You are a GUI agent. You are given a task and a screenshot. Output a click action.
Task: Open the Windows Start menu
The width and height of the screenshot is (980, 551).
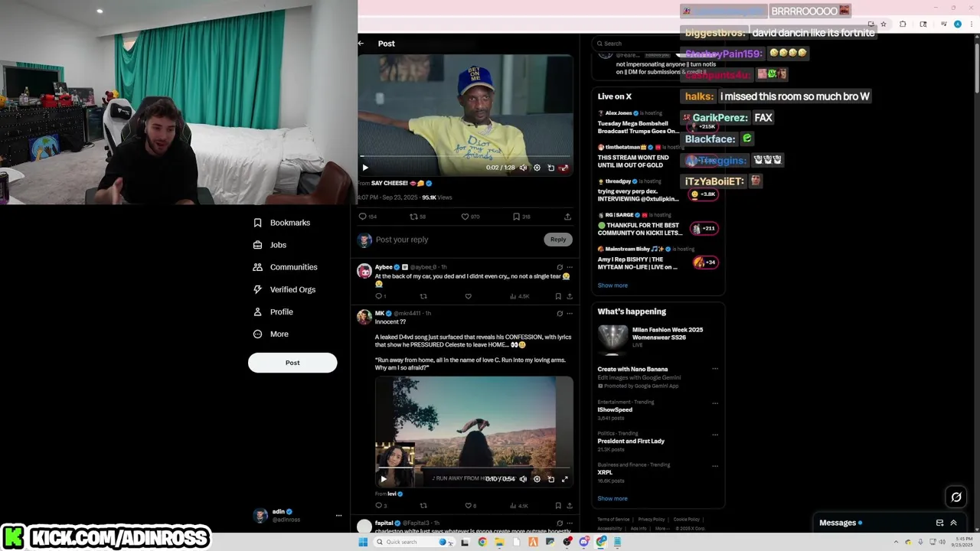(x=363, y=542)
